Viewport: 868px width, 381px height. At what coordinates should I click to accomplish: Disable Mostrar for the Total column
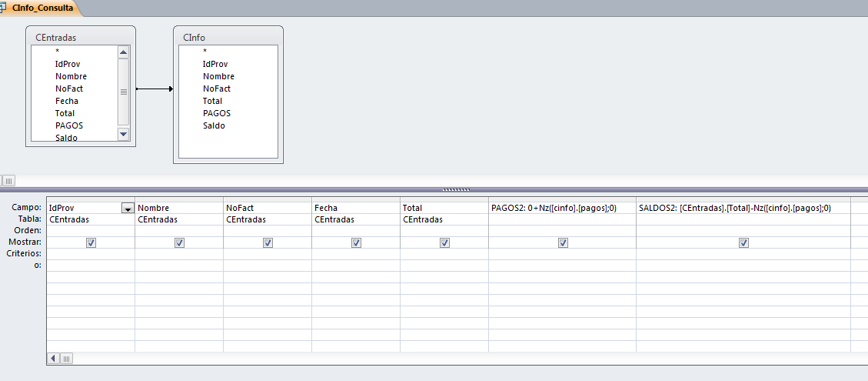(444, 243)
